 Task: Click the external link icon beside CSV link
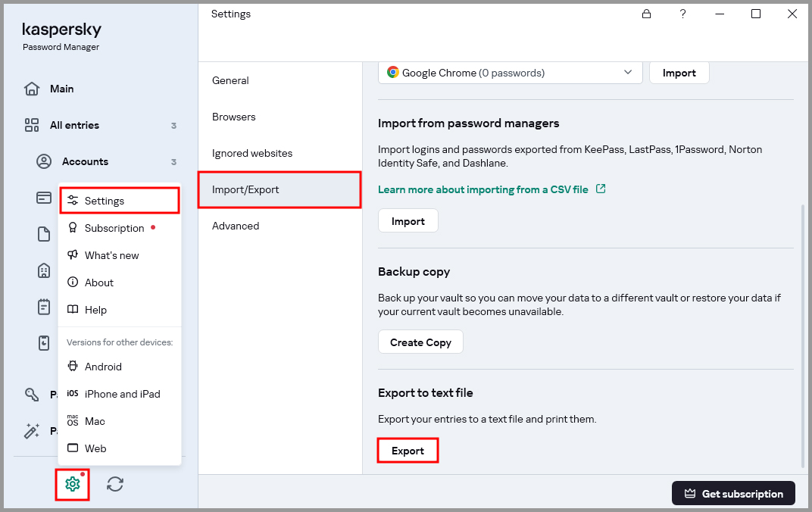tap(601, 189)
